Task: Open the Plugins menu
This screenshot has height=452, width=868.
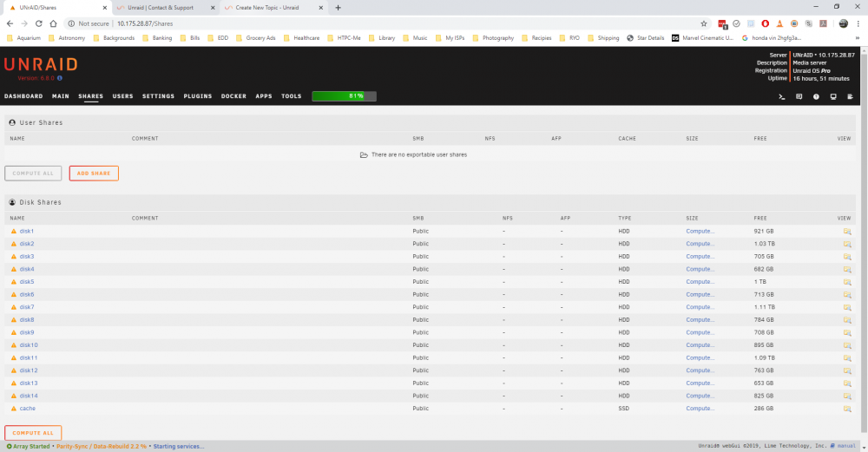Action: click(x=198, y=96)
